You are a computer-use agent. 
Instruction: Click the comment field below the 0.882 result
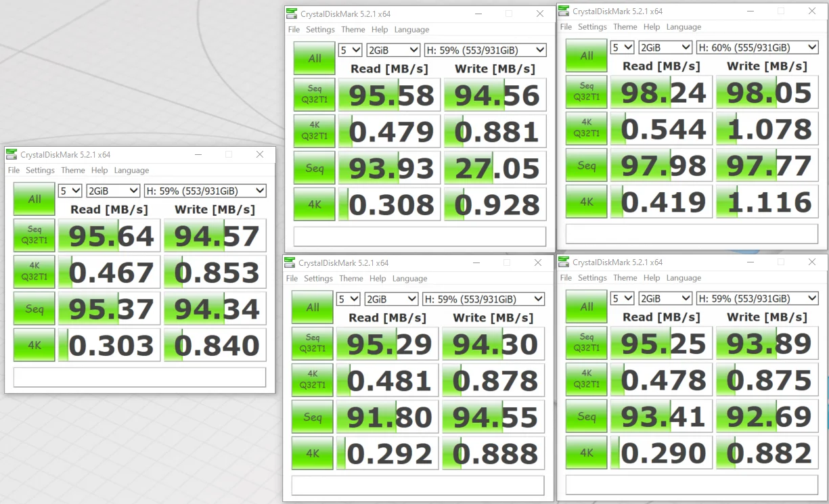point(692,484)
